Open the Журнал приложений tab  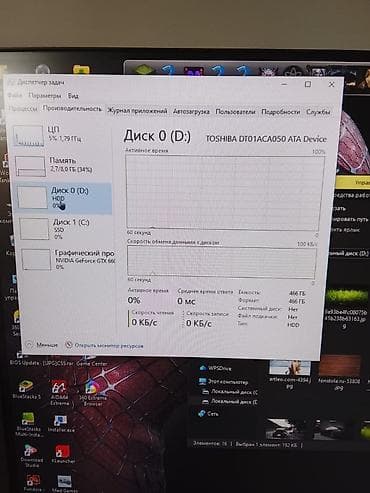click(x=137, y=111)
